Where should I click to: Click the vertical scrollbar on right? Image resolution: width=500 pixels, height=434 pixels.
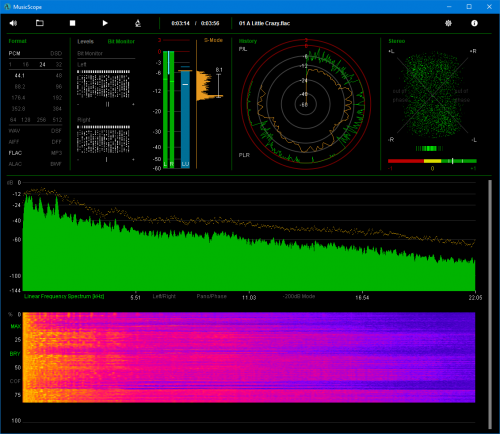[x=490, y=304]
